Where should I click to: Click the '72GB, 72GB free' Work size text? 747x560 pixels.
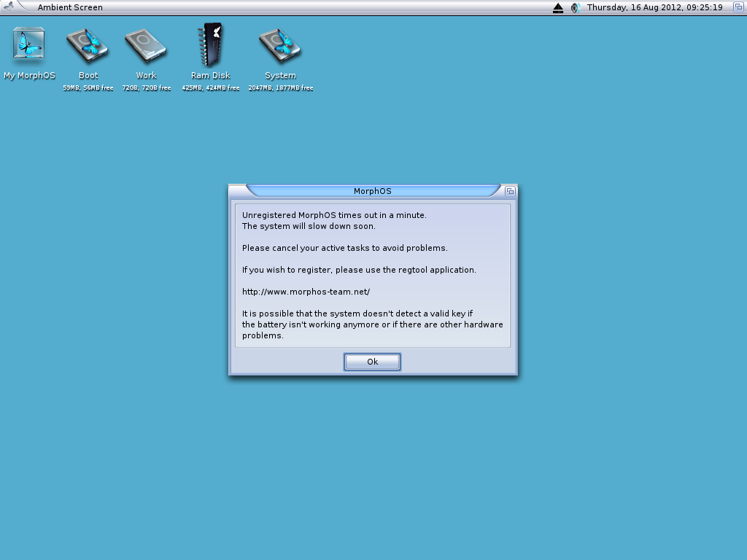(146, 87)
